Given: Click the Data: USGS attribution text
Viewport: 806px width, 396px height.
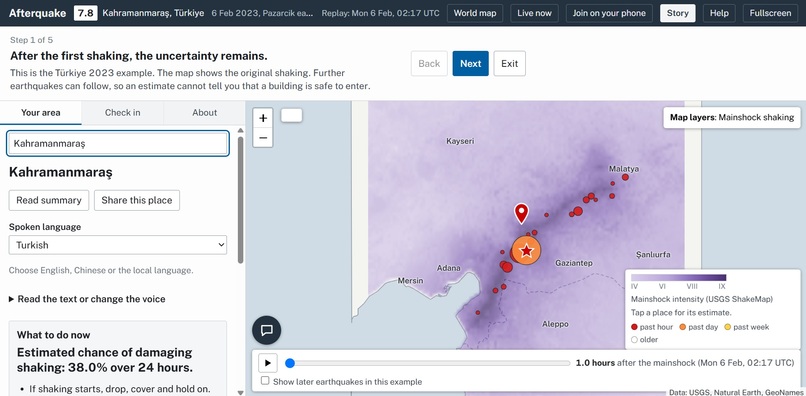Looking at the screenshot, I should (x=737, y=392).
